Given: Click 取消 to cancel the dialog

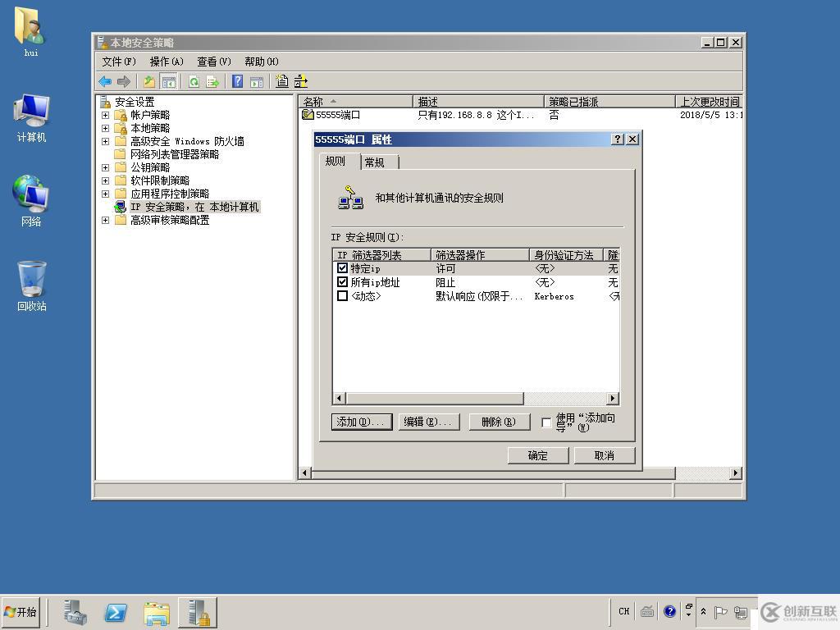Looking at the screenshot, I should tap(605, 455).
